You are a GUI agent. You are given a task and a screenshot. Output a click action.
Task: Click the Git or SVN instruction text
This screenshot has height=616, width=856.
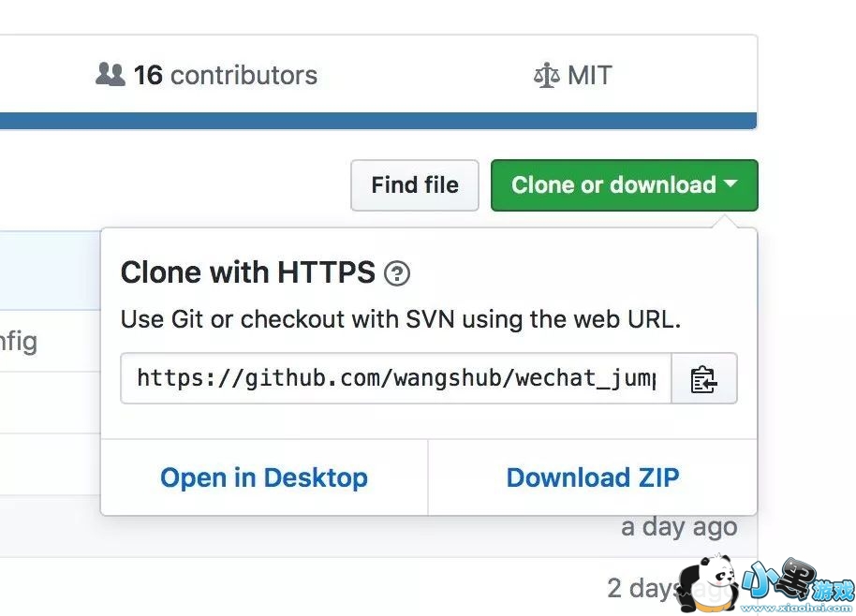pos(401,319)
